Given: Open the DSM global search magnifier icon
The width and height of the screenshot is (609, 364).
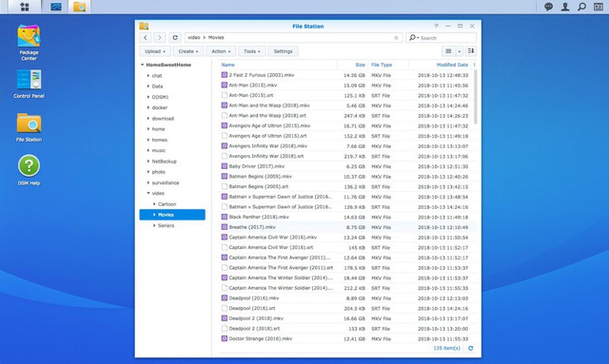Looking at the screenshot, I should point(582,6).
